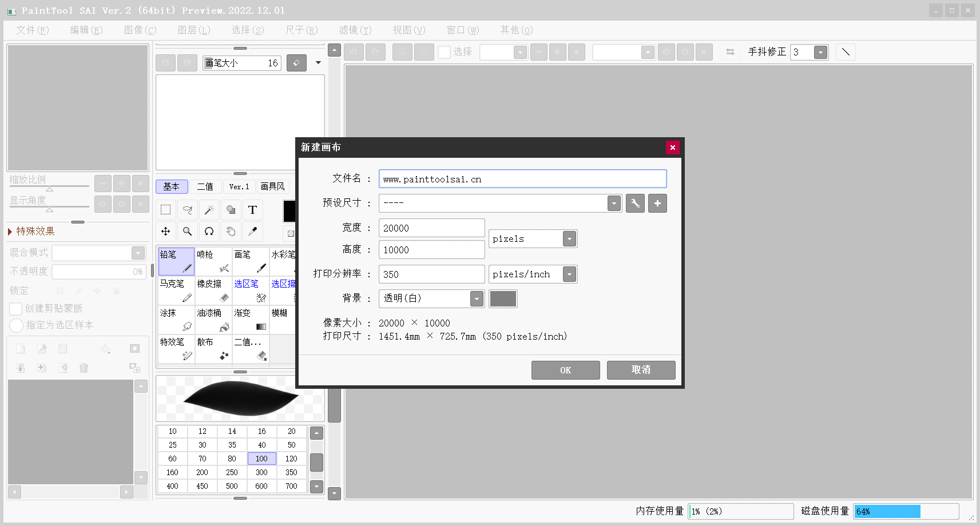Enable 创建剪贴蒙版 checkbox
This screenshot has width=980, height=526.
click(x=16, y=309)
